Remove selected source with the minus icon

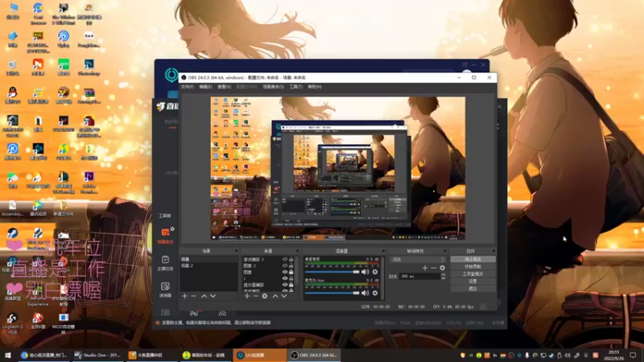[x=255, y=296]
